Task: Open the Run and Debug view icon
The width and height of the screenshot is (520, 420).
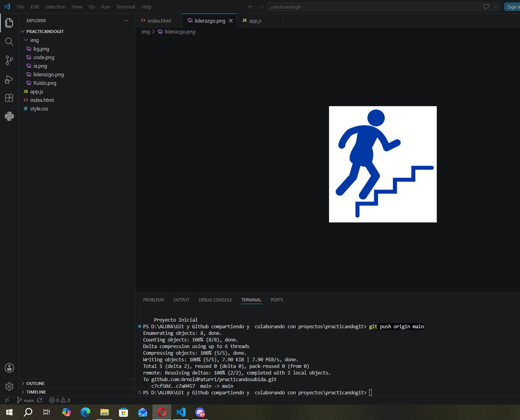Action: (x=9, y=79)
